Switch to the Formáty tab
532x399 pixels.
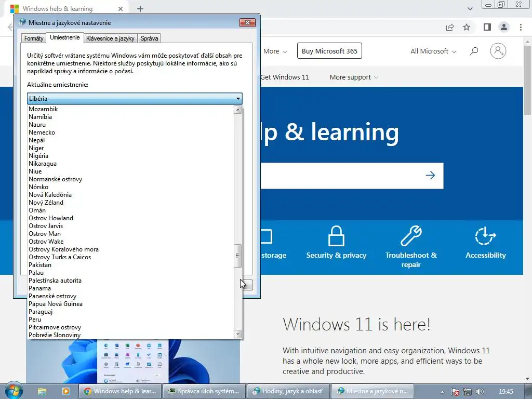coord(34,38)
